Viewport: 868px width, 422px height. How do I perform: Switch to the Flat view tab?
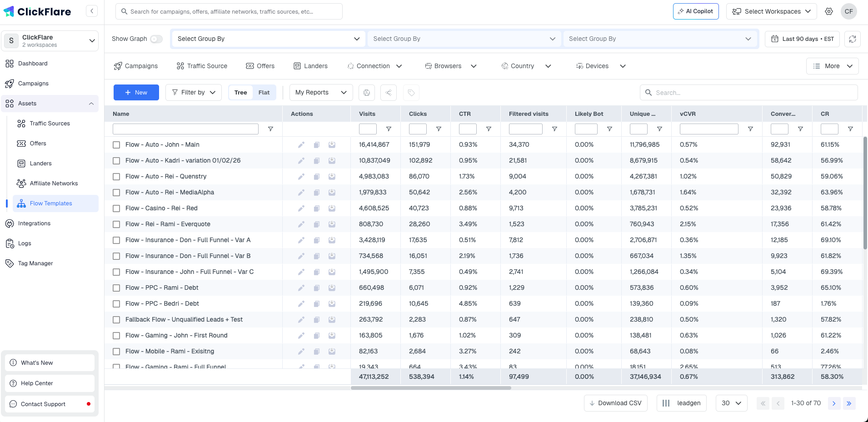(x=264, y=93)
